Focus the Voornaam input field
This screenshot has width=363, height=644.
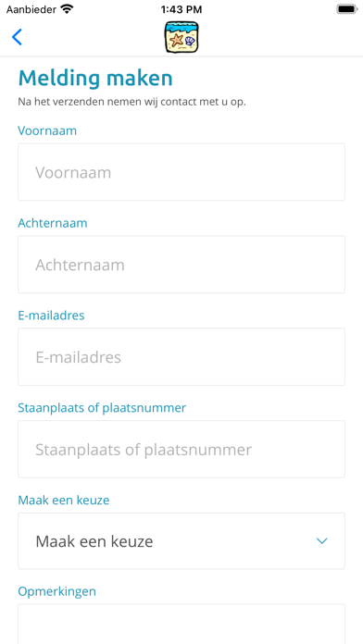[x=181, y=172]
